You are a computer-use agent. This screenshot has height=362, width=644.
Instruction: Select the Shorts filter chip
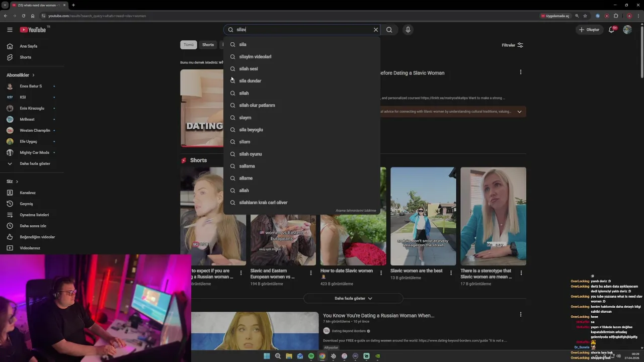click(208, 45)
